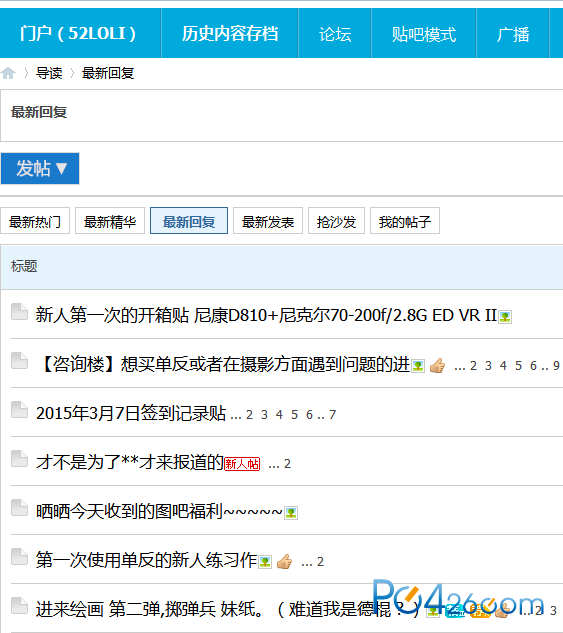Open 历史内容存档 in navigation bar
The width and height of the screenshot is (563, 633).
[x=230, y=34]
